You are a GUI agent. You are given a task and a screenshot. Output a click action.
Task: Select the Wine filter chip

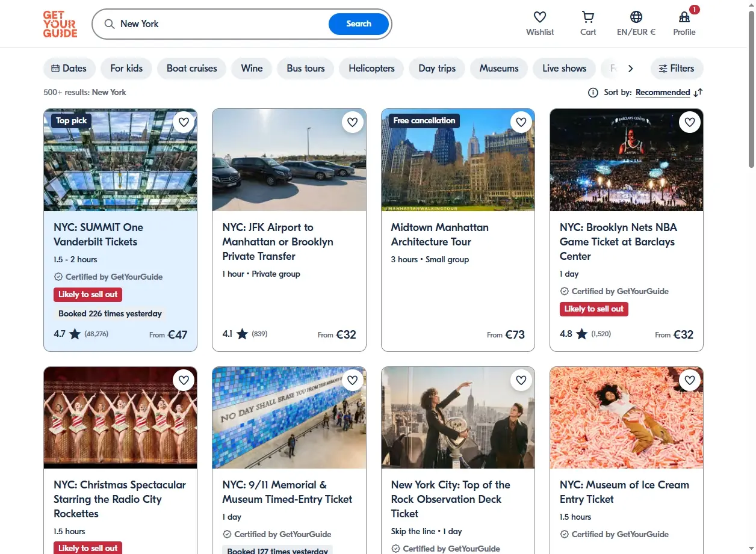pyautogui.click(x=252, y=69)
